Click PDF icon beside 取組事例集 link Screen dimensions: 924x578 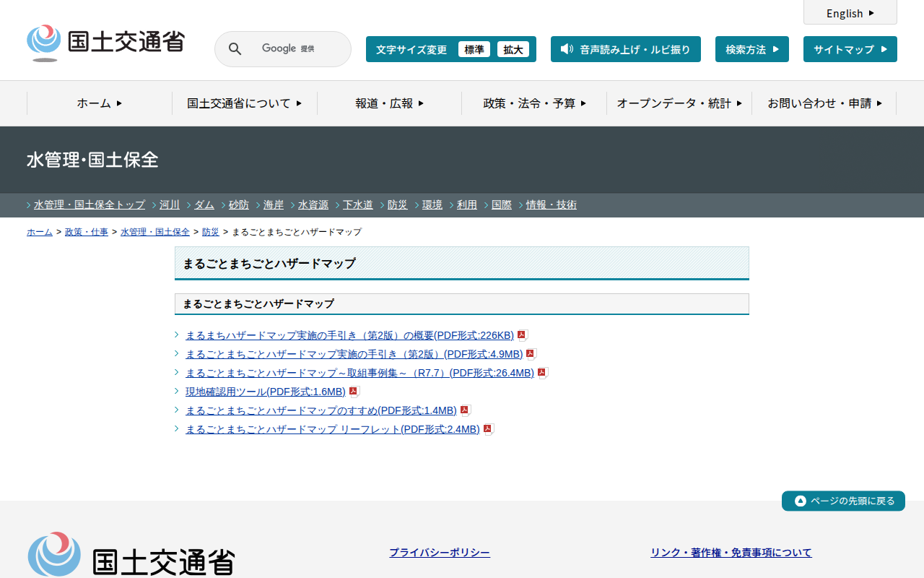click(x=542, y=373)
